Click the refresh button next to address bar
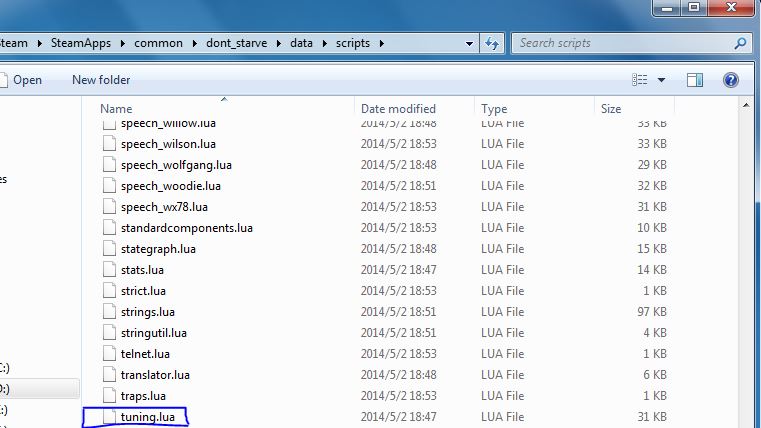 492,43
